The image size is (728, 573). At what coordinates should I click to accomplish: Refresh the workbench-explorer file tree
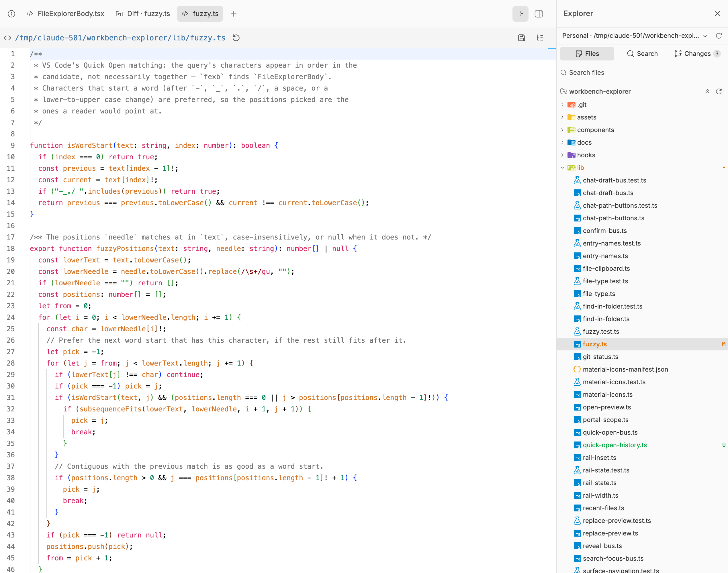point(719,92)
